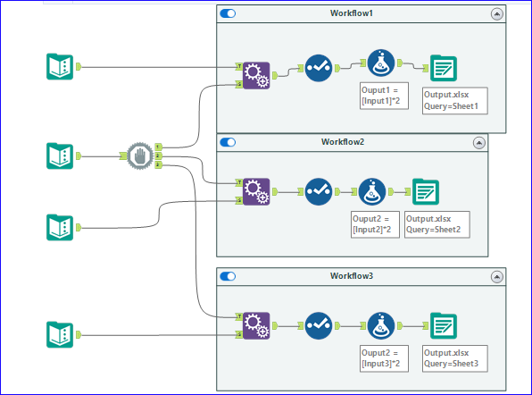The image size is (532, 395).
Task: Select the Dynamic Rename tool in Workflow2
Action: click(256, 191)
